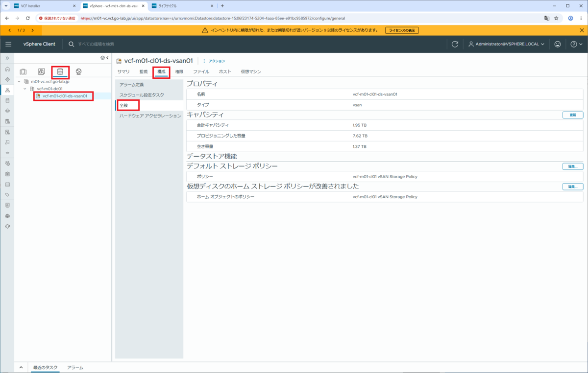Switch to the サマリ tab
Screen dimensions: 588x373
click(123, 72)
